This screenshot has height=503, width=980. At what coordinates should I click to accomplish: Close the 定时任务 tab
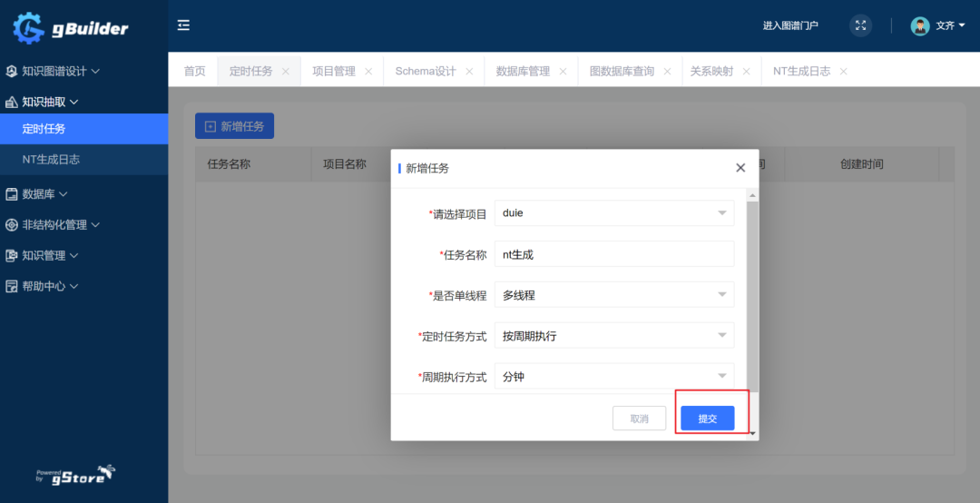[x=286, y=72]
